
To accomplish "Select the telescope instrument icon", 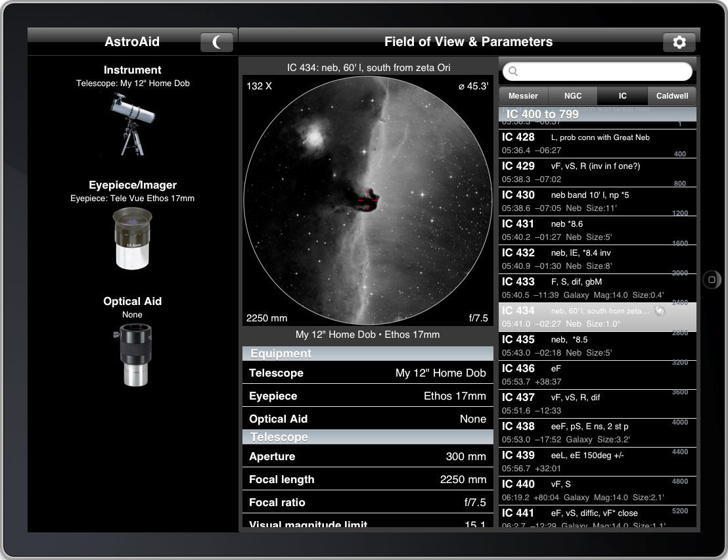I will point(132,124).
